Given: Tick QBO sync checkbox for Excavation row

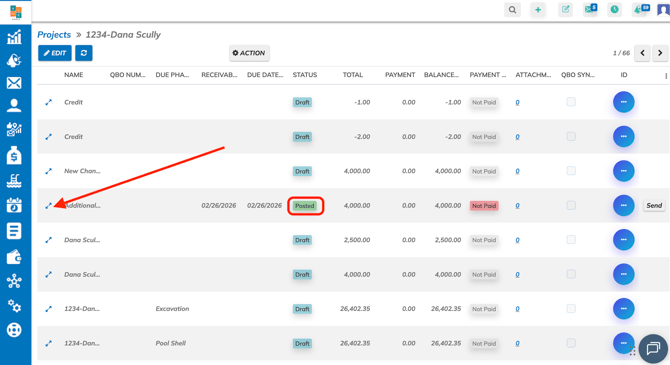Looking at the screenshot, I should point(571,308).
